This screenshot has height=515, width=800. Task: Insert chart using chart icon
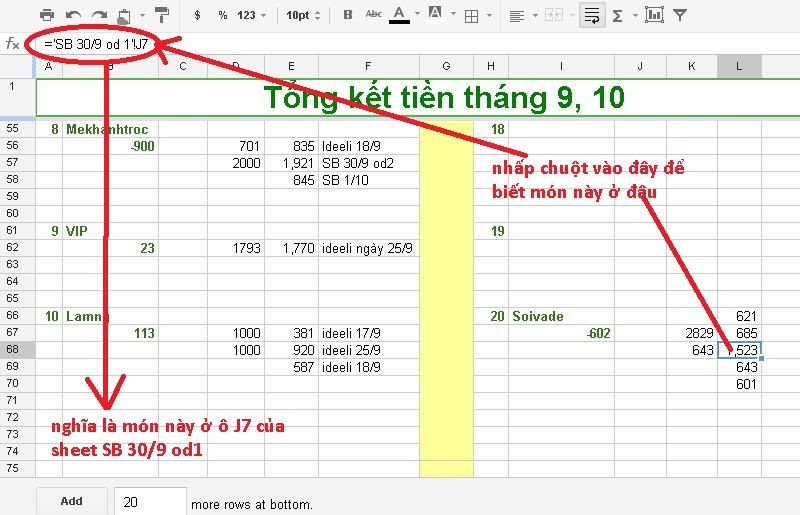click(654, 15)
